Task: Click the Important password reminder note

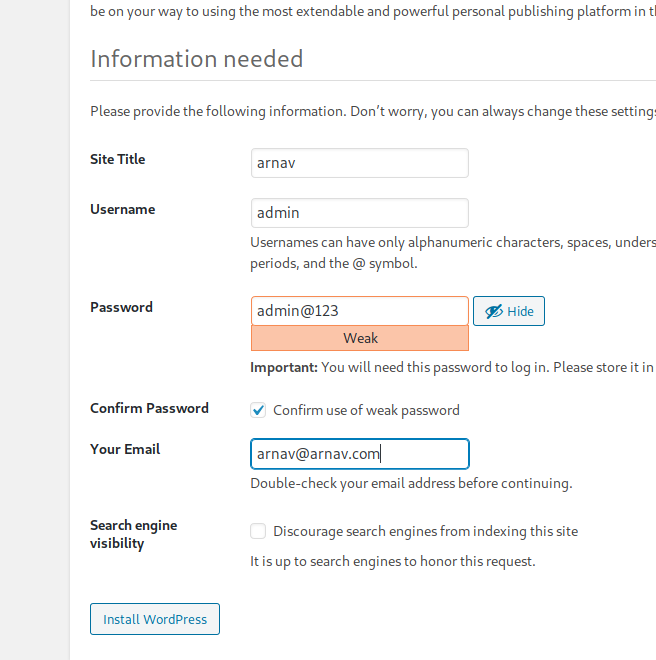Action: [451, 367]
